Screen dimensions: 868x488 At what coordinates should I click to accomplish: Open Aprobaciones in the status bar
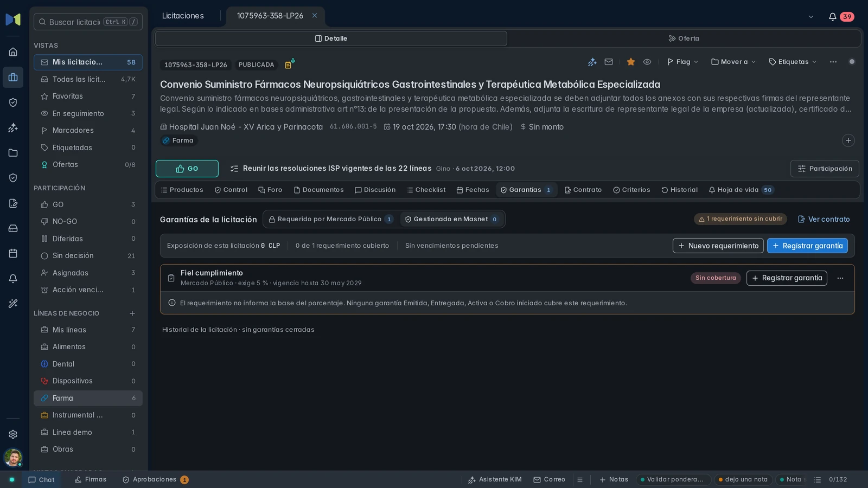(x=155, y=480)
